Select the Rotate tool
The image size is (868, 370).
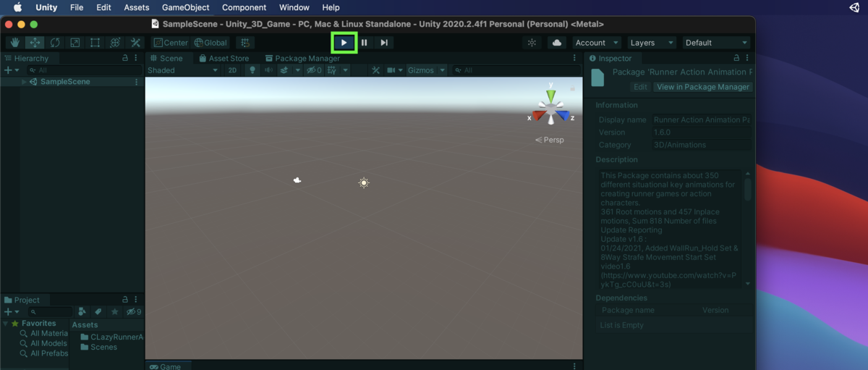pyautogui.click(x=55, y=43)
